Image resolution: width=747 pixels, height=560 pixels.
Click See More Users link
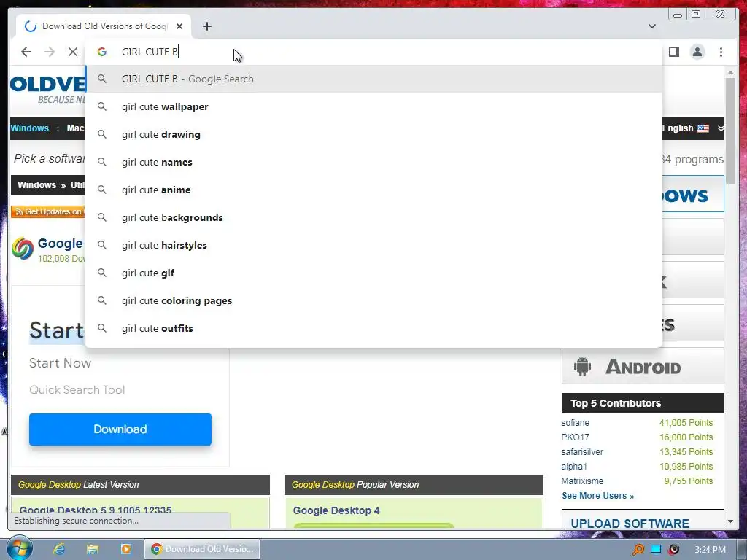[x=598, y=496]
